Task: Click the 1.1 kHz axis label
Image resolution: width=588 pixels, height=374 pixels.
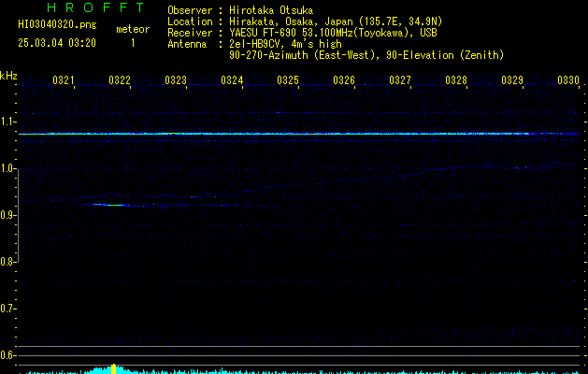Action: pyautogui.click(x=7, y=122)
